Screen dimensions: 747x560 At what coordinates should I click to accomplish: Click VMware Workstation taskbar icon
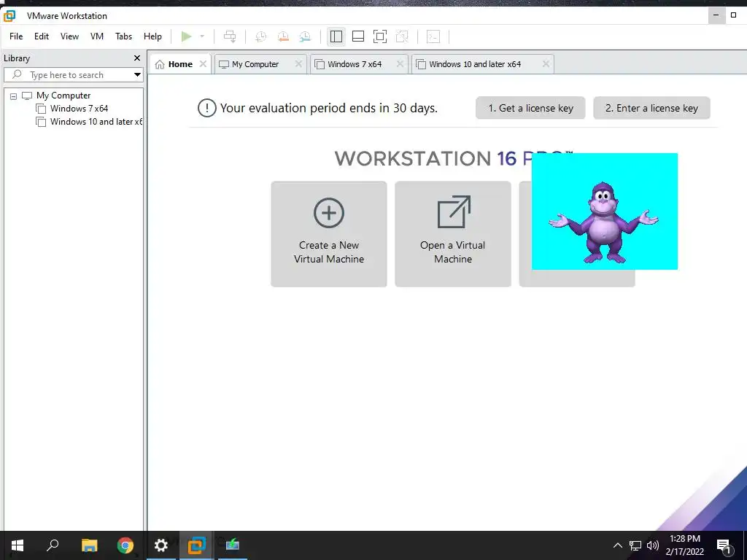[196, 545]
